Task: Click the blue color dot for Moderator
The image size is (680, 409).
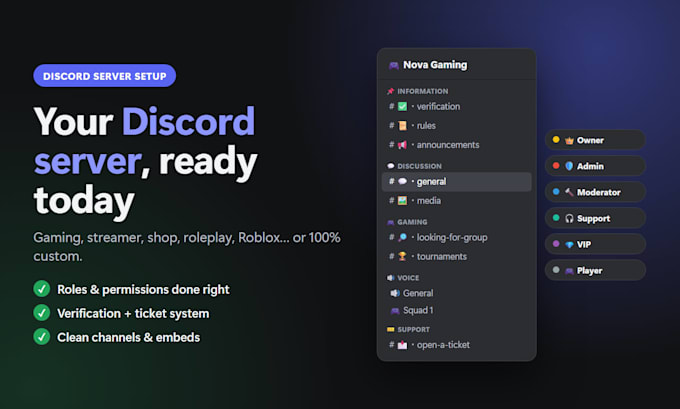Action: [x=556, y=192]
